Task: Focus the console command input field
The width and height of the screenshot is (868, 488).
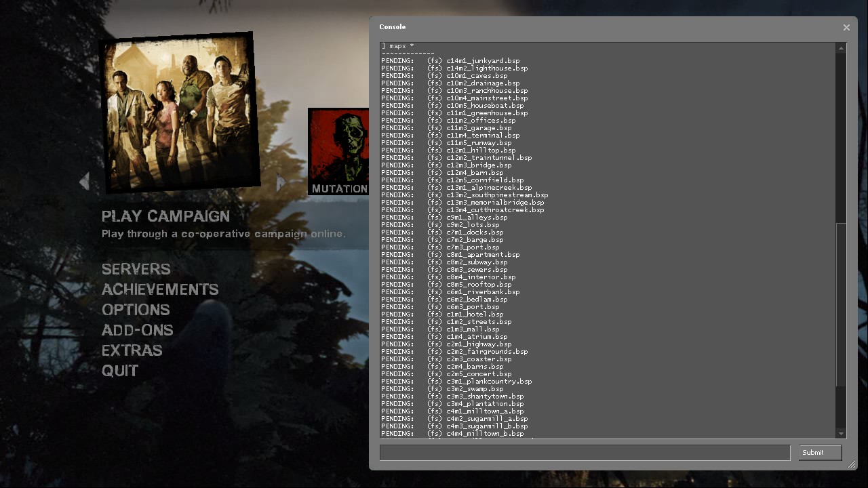Action: (x=585, y=453)
